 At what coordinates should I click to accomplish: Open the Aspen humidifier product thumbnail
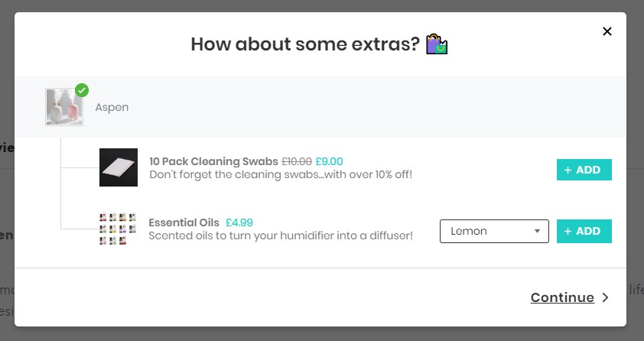[x=64, y=107]
